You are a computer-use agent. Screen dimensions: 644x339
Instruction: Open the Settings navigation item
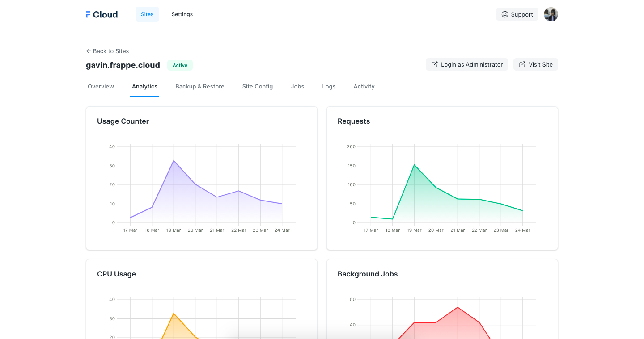click(182, 14)
